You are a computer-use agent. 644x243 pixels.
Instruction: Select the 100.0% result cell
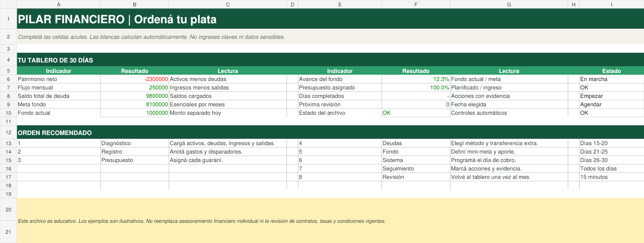click(416, 88)
